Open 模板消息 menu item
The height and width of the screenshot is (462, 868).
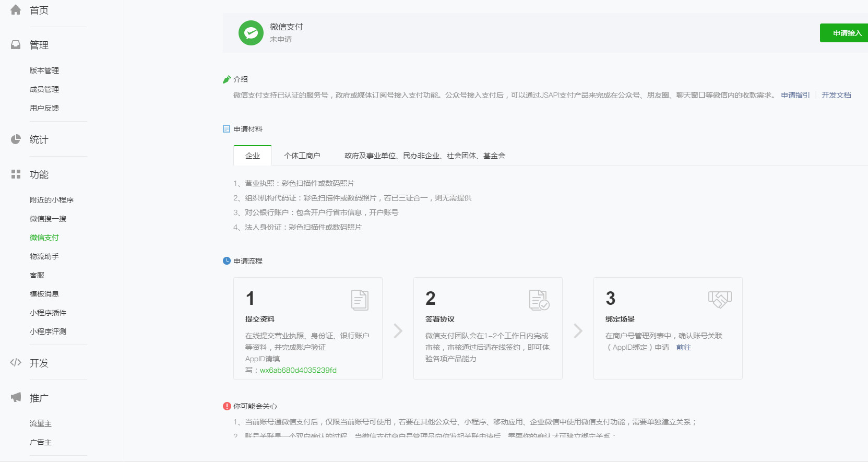tap(44, 294)
